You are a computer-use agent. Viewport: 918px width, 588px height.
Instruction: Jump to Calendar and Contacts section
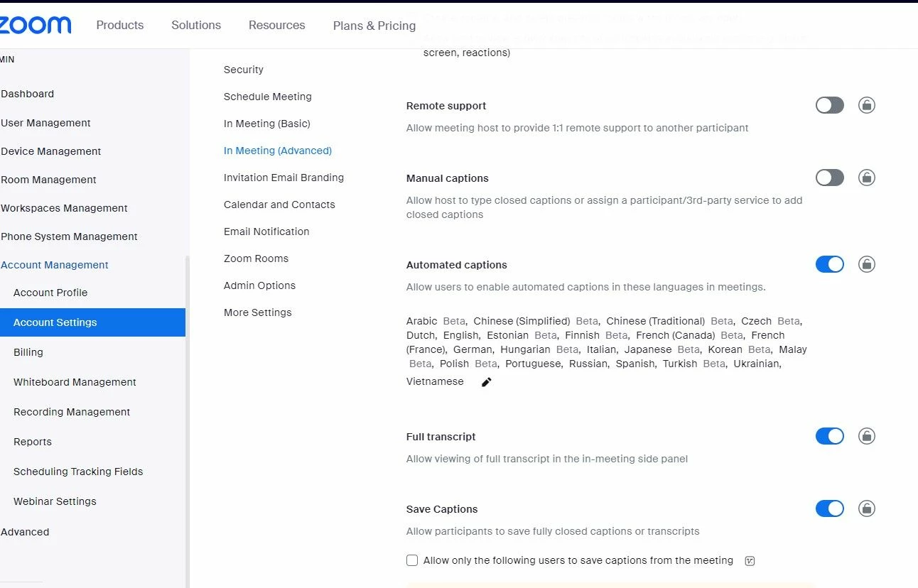(279, 205)
